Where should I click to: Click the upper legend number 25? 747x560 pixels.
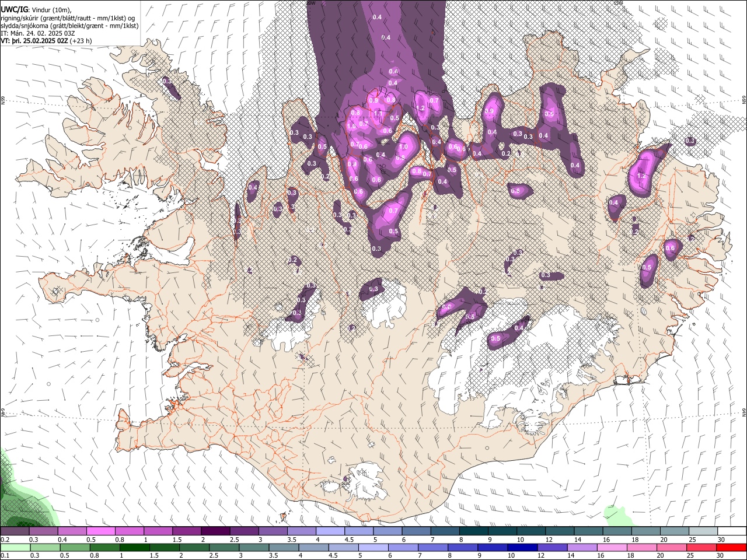(692, 540)
